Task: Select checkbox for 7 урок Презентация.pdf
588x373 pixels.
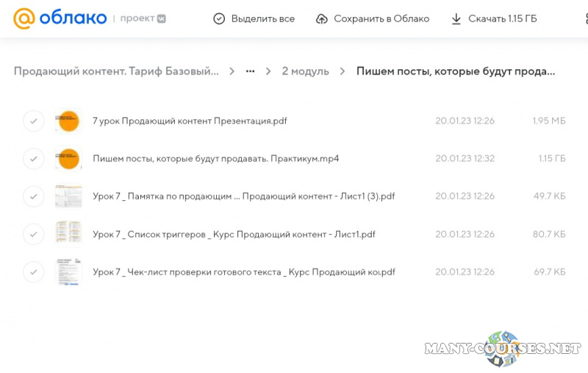Action: tap(34, 121)
